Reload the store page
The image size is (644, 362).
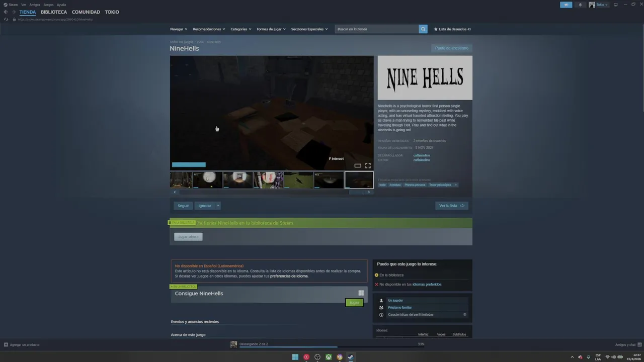point(6,19)
